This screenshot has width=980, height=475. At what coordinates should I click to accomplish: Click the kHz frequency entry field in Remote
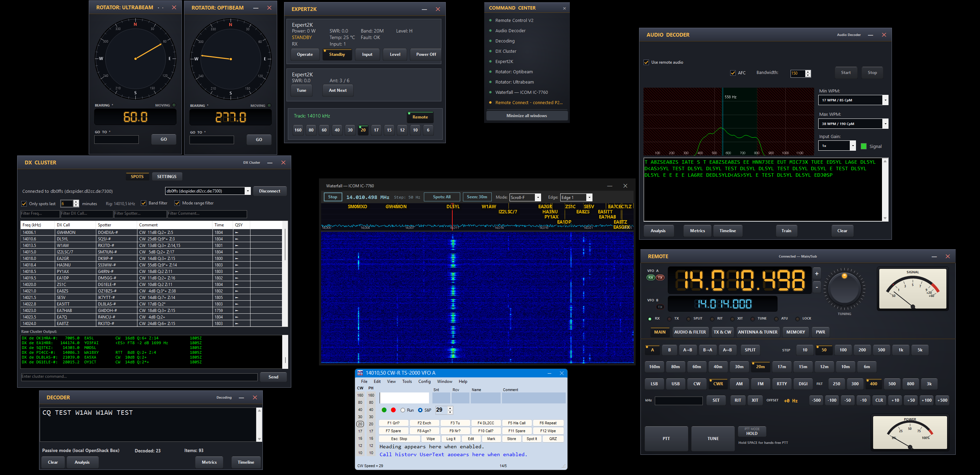point(678,400)
